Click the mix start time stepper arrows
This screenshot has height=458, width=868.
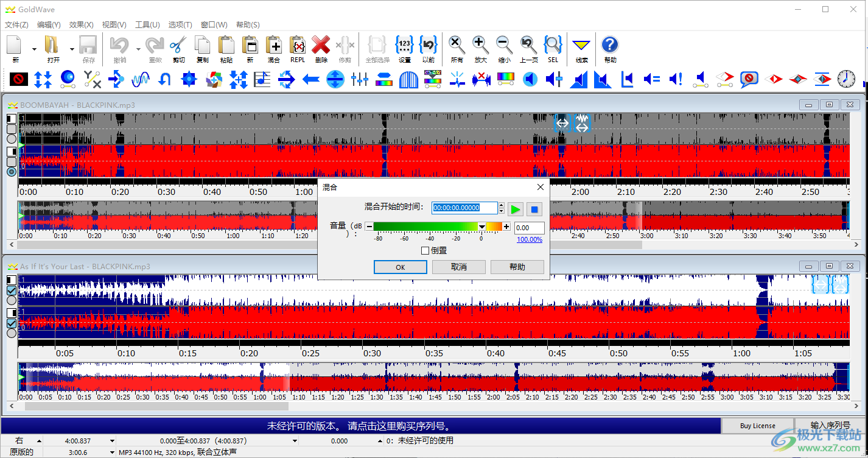502,208
